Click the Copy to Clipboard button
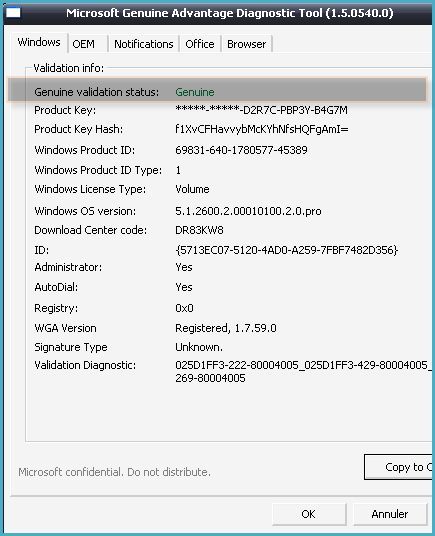 (x=399, y=467)
